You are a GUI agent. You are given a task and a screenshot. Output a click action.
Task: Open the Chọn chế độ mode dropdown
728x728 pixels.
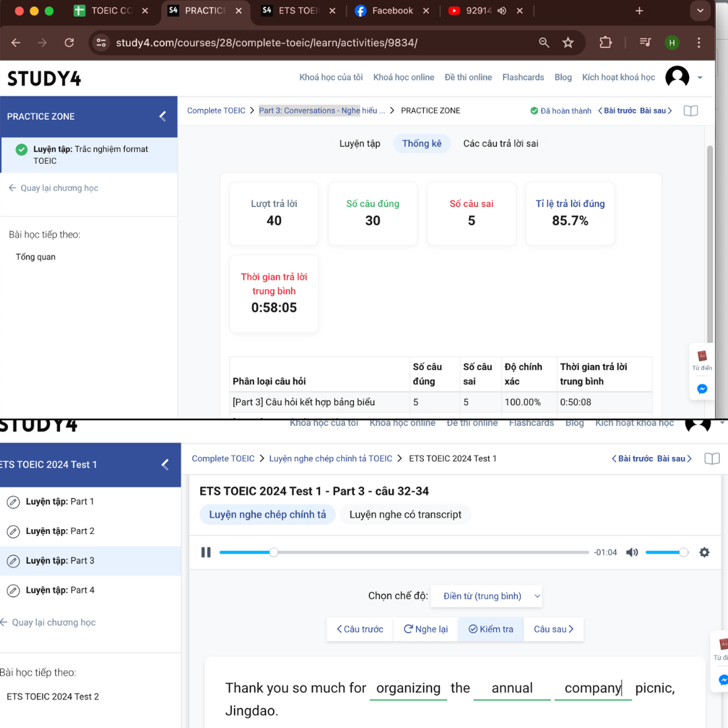(x=486, y=596)
